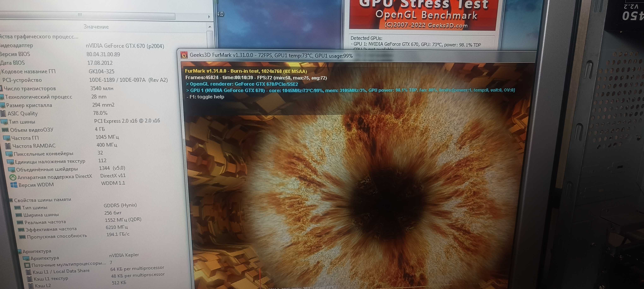Click the Кэш L2 row icon
644x289 pixels.
click(x=31, y=286)
